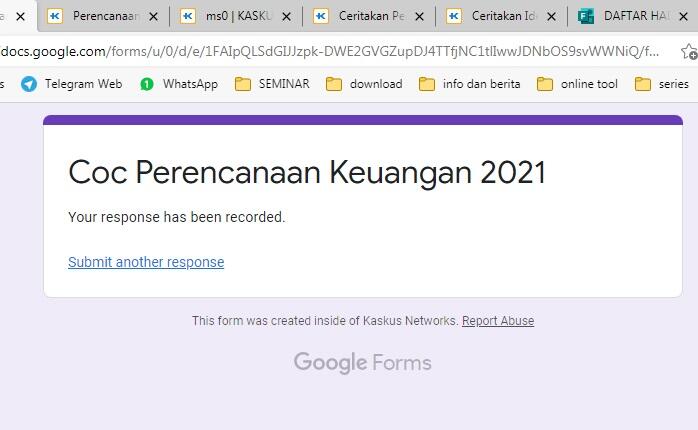
Task: Click the Telegram paper-plane bookmark icon
Action: (x=29, y=84)
